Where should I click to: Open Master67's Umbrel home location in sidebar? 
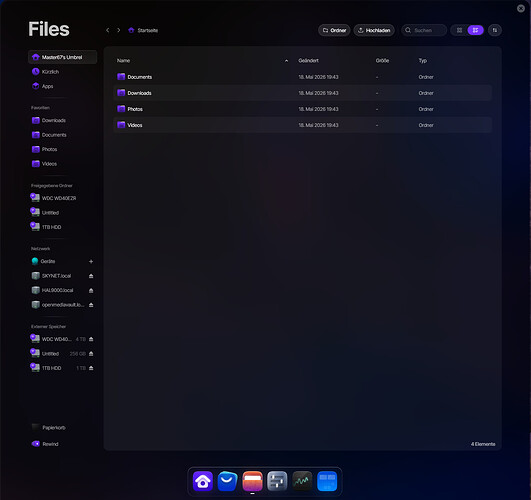coord(62,57)
